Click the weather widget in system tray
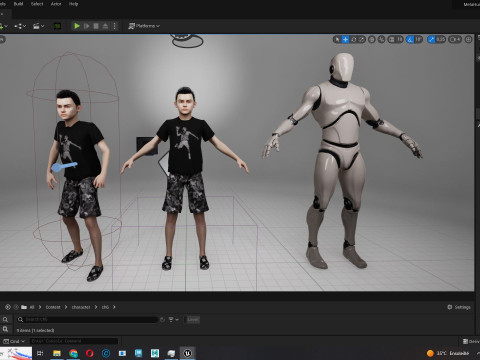Screen dimensions: 480x360 (x=448, y=353)
